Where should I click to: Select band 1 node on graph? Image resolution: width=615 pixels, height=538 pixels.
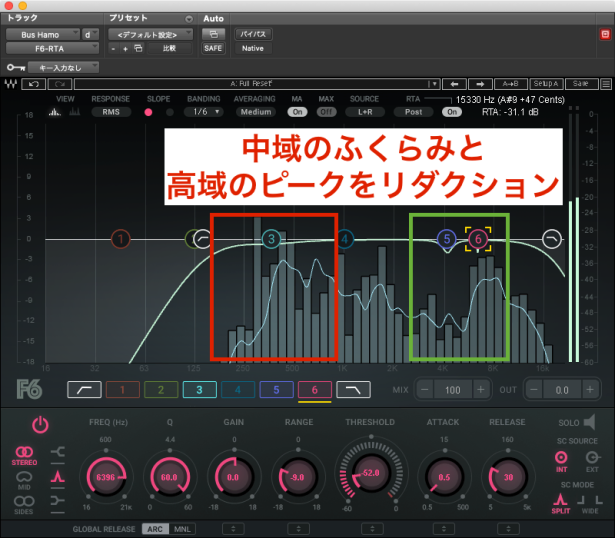pos(120,239)
